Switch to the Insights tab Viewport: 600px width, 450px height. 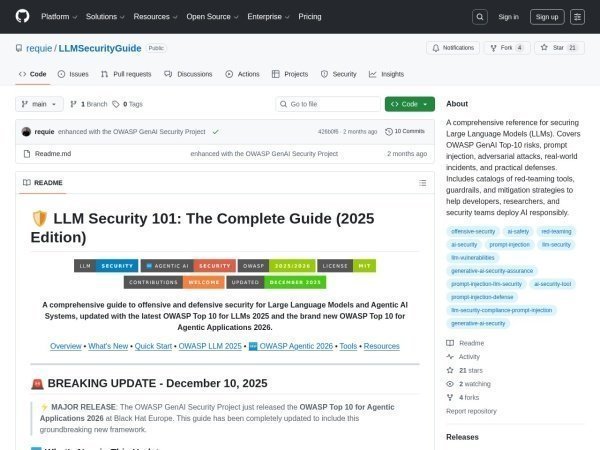[386, 74]
